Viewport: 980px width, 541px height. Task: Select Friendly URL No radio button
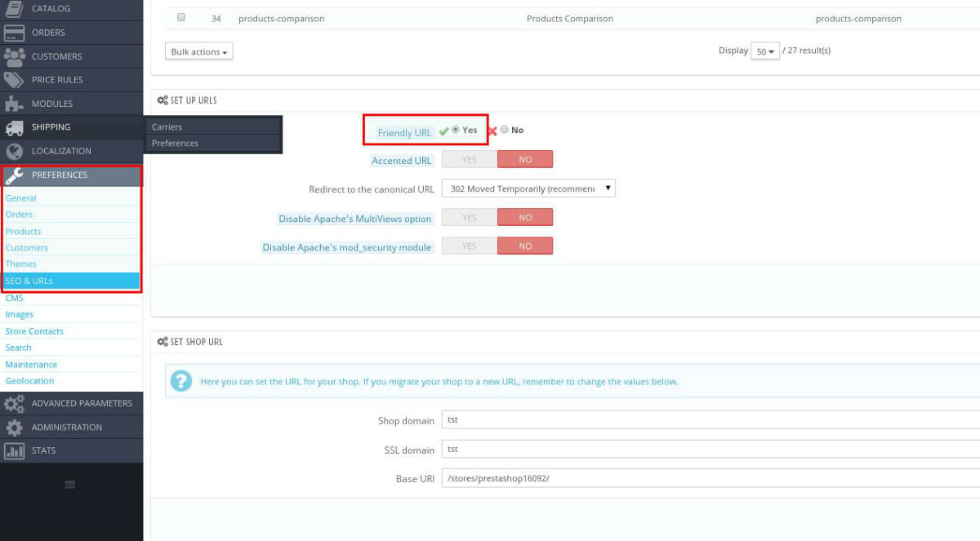coord(504,130)
